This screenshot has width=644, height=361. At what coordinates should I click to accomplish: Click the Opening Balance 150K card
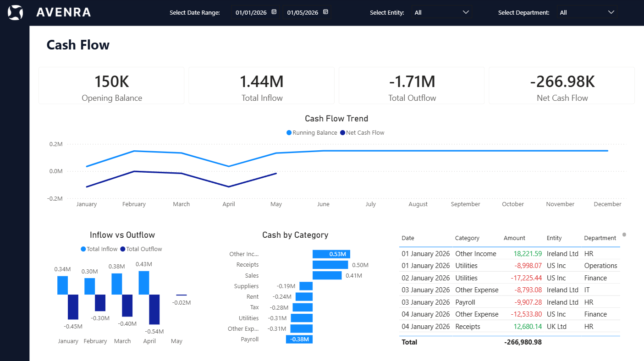click(x=111, y=86)
